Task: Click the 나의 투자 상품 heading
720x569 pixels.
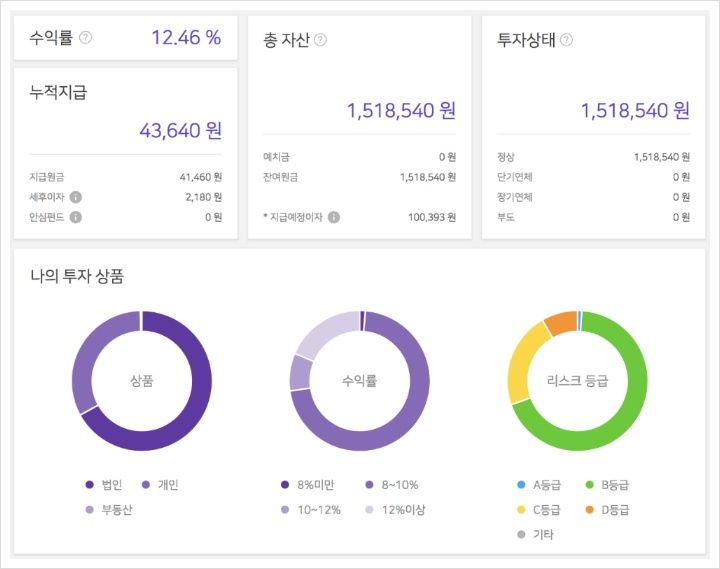Action: [x=77, y=276]
